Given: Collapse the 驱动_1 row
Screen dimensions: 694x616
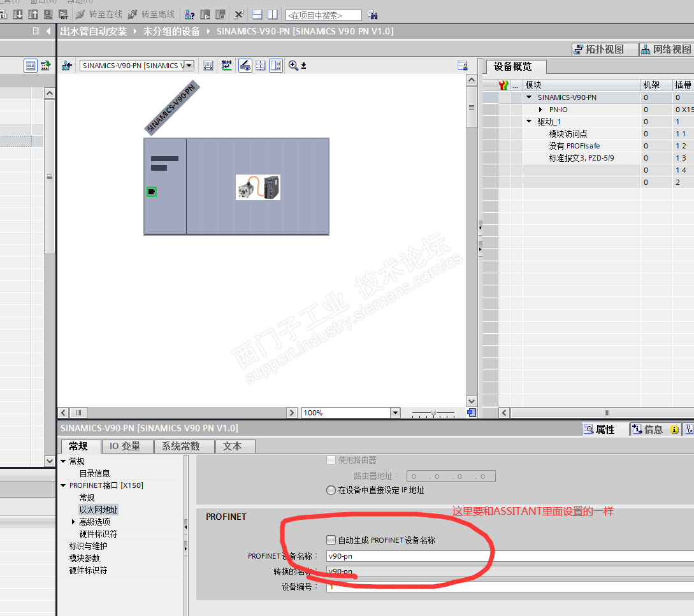Looking at the screenshot, I should tap(529, 121).
